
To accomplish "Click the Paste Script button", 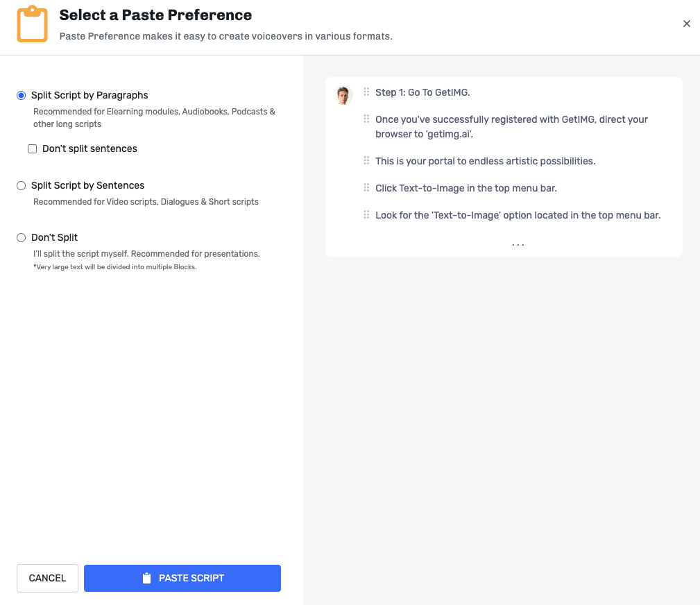I will coord(182,578).
